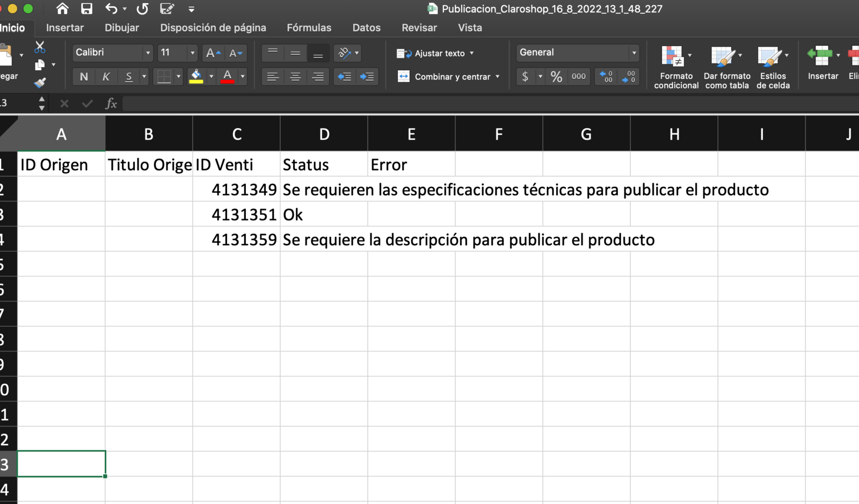Switch to the Datos tab
The height and width of the screenshot is (504, 859).
coord(366,28)
